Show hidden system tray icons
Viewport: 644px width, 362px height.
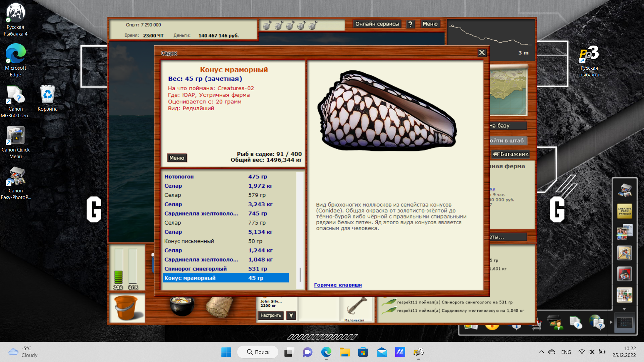click(x=541, y=352)
